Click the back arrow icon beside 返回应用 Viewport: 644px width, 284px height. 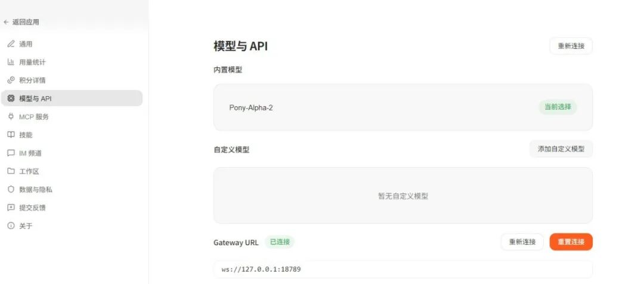pos(6,22)
